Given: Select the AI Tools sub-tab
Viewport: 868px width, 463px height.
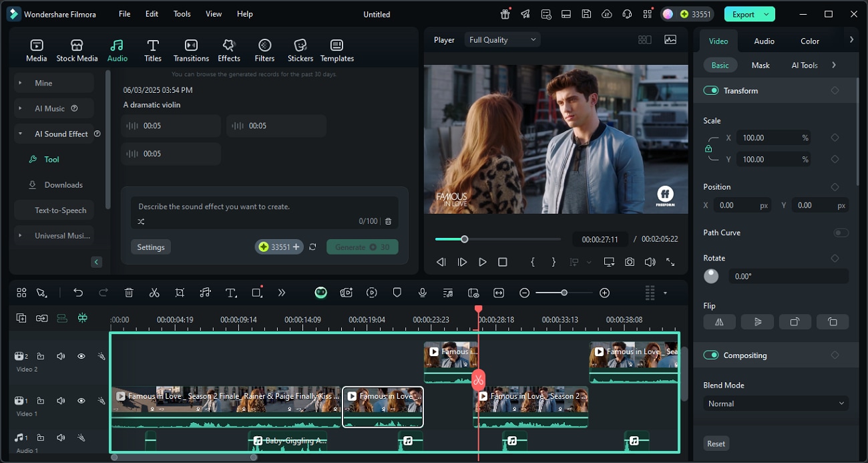Looking at the screenshot, I should 805,65.
